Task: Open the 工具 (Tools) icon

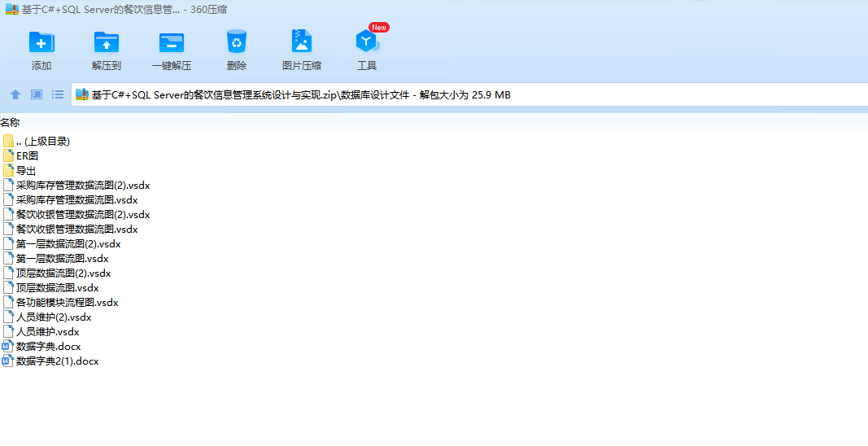Action: pos(366,42)
